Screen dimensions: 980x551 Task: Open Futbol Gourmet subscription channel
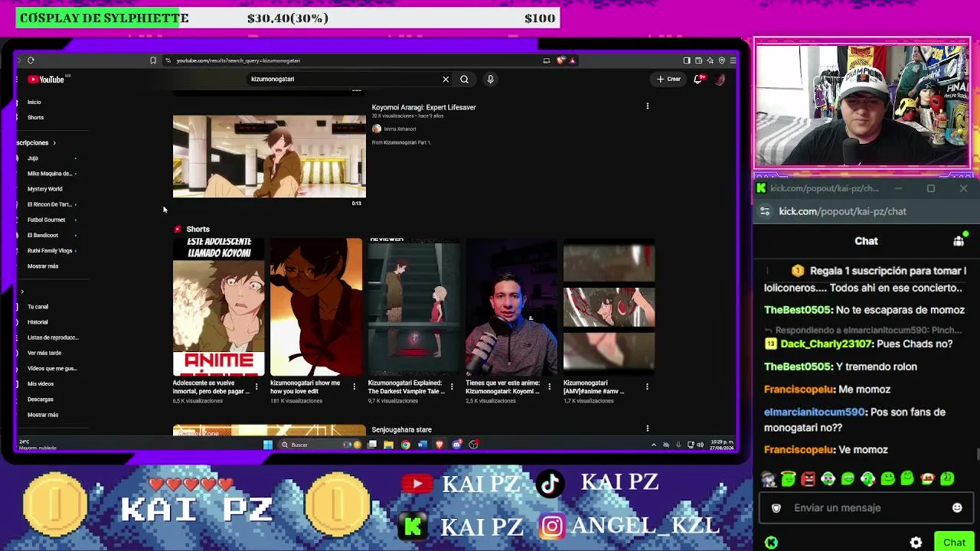click(x=47, y=220)
